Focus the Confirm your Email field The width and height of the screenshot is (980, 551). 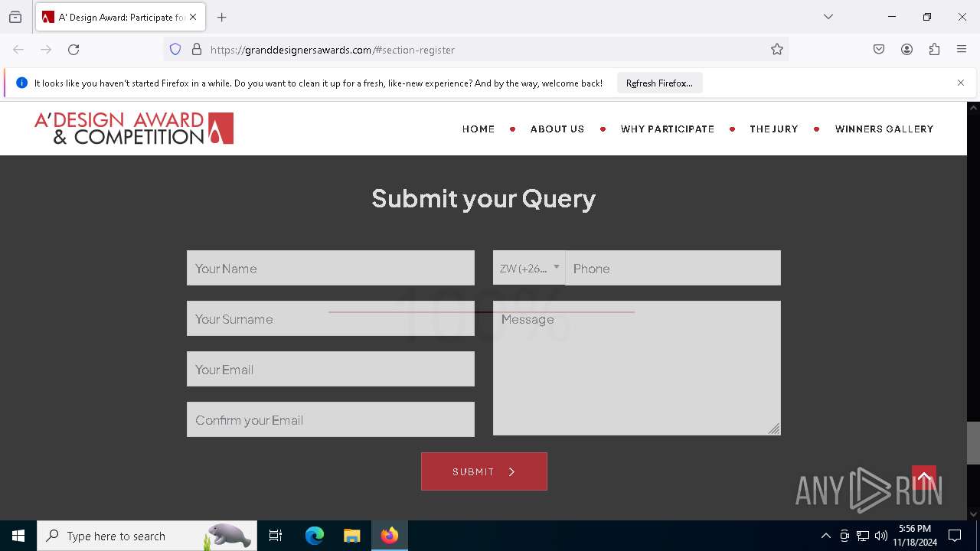pos(331,419)
